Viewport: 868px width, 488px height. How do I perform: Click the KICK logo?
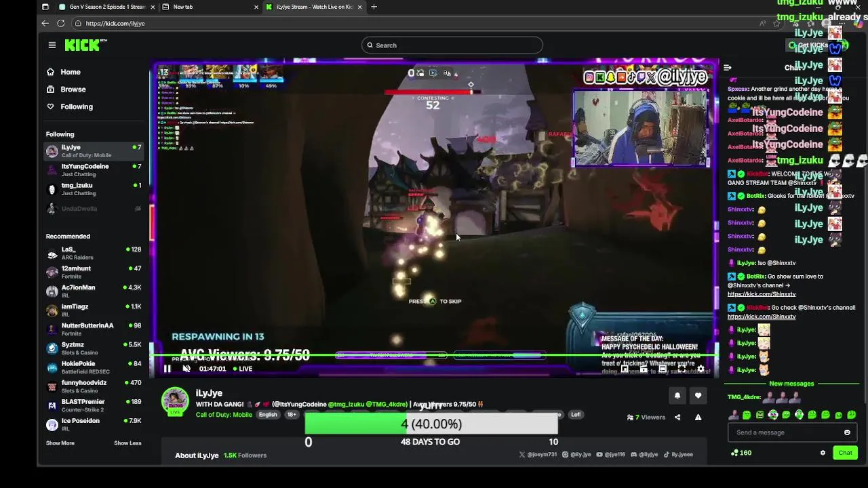tap(85, 45)
